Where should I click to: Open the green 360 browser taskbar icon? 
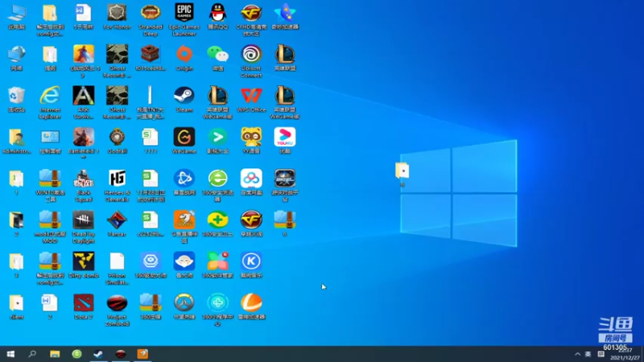click(76, 354)
